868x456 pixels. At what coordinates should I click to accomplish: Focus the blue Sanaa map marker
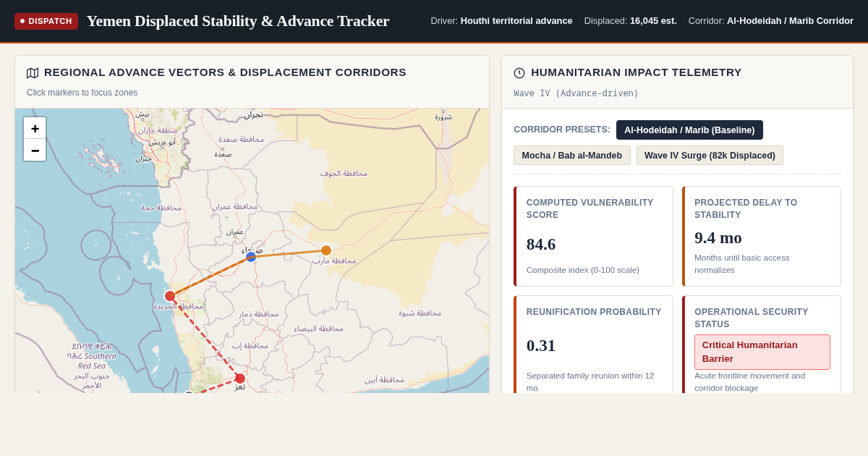(251, 257)
